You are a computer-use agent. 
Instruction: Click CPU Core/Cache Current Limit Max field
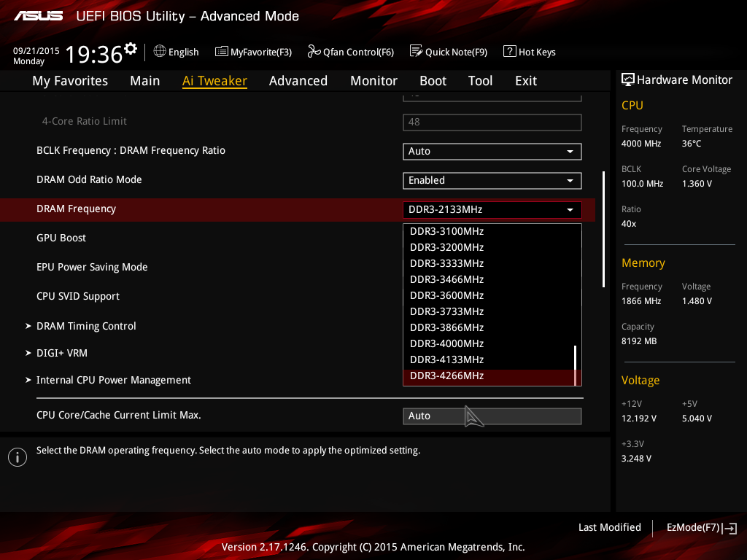492,416
